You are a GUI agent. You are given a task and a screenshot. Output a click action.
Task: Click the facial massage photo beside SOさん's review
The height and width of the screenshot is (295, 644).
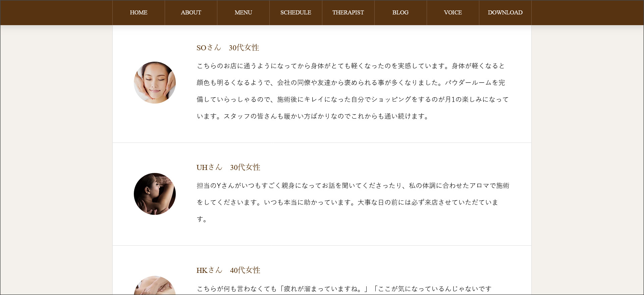point(155,82)
